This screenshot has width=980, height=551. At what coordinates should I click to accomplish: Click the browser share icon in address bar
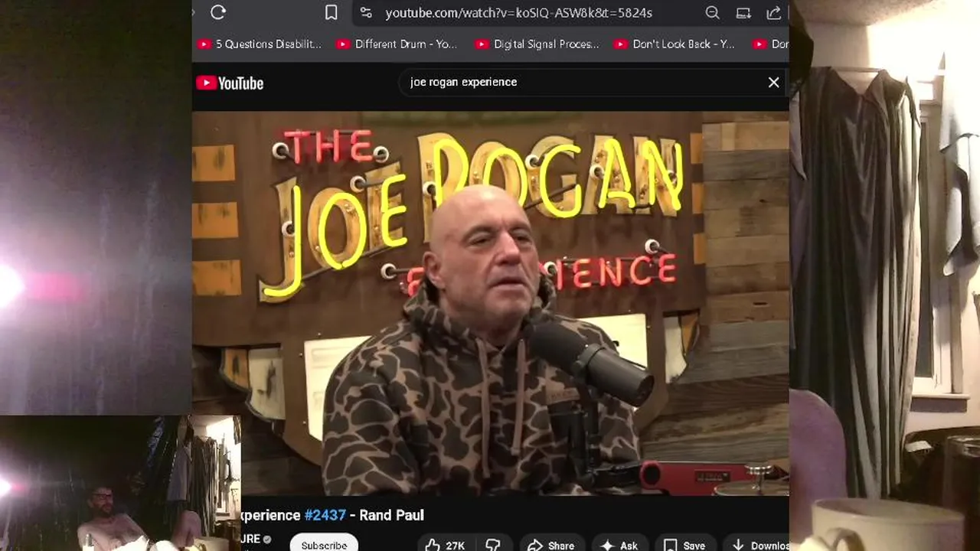(773, 12)
